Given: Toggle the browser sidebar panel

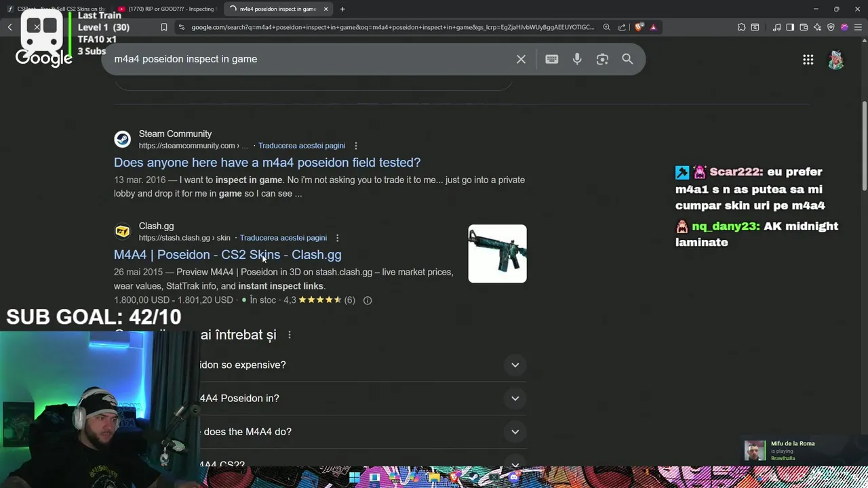Looking at the screenshot, I should 790,27.
